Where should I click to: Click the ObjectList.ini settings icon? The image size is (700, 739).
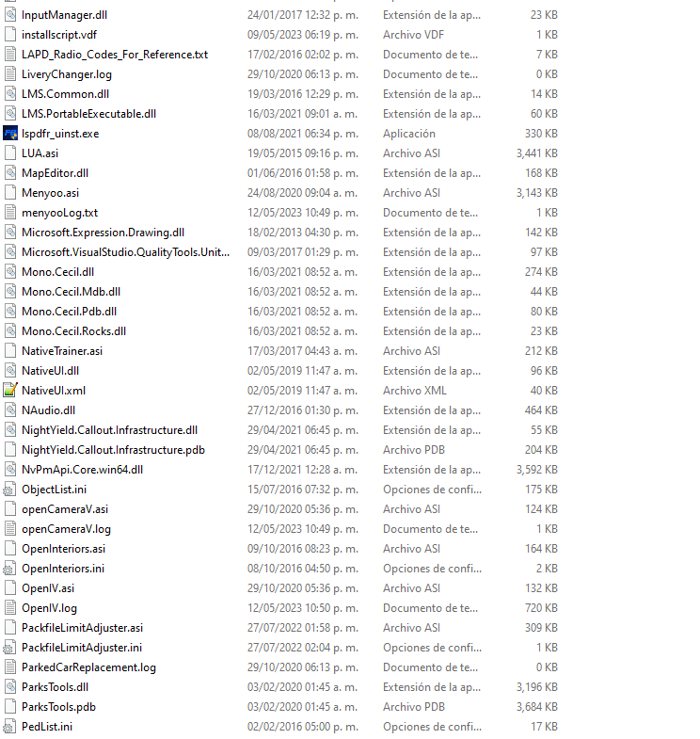10,490
